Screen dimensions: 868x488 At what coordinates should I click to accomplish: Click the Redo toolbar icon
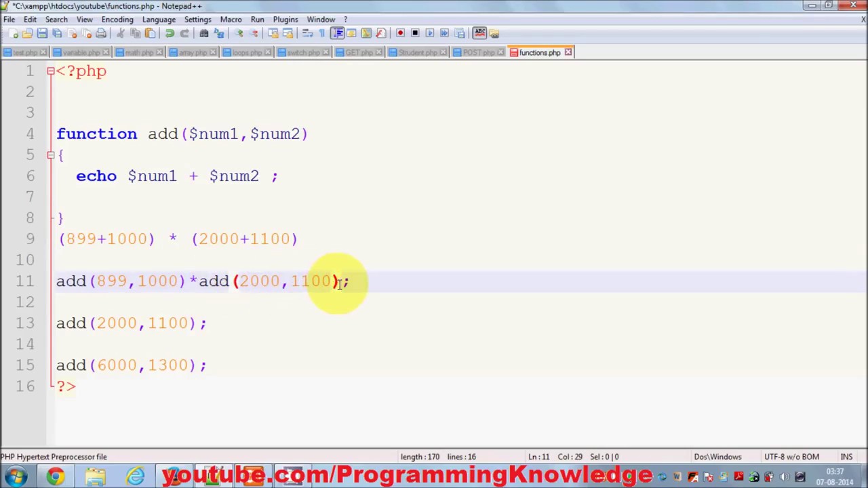coord(184,33)
